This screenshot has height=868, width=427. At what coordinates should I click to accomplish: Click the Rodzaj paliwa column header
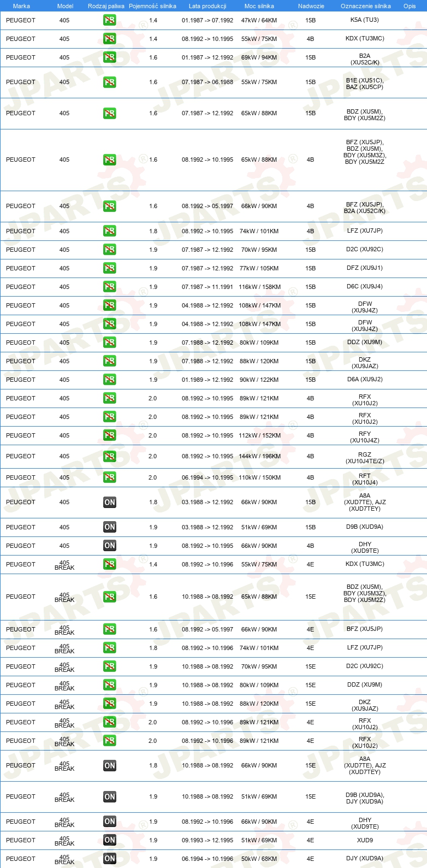[106, 6]
